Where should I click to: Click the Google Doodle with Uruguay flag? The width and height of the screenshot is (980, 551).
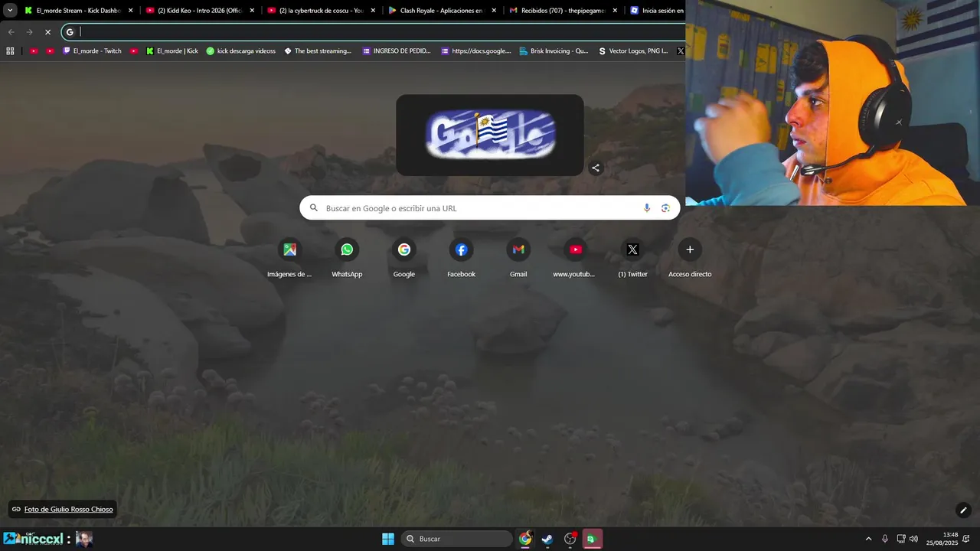[490, 135]
